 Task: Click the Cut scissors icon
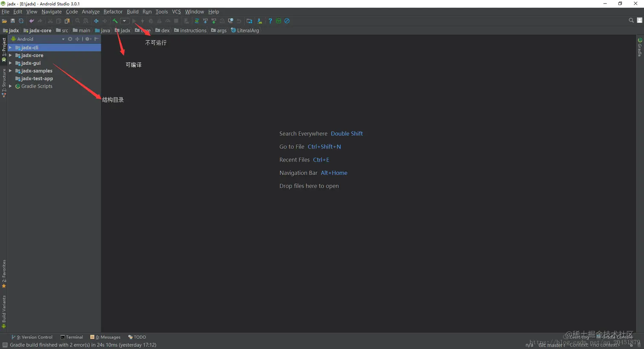pyautogui.click(x=50, y=21)
